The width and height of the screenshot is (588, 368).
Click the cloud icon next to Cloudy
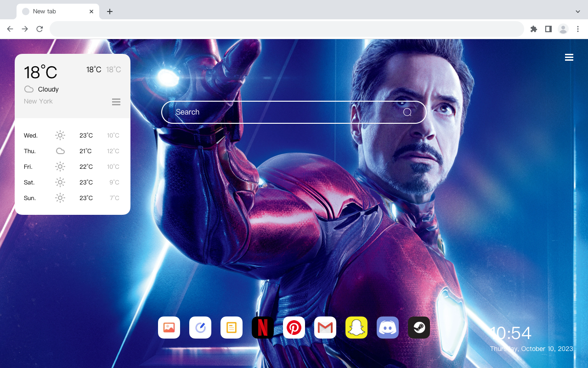[29, 89]
